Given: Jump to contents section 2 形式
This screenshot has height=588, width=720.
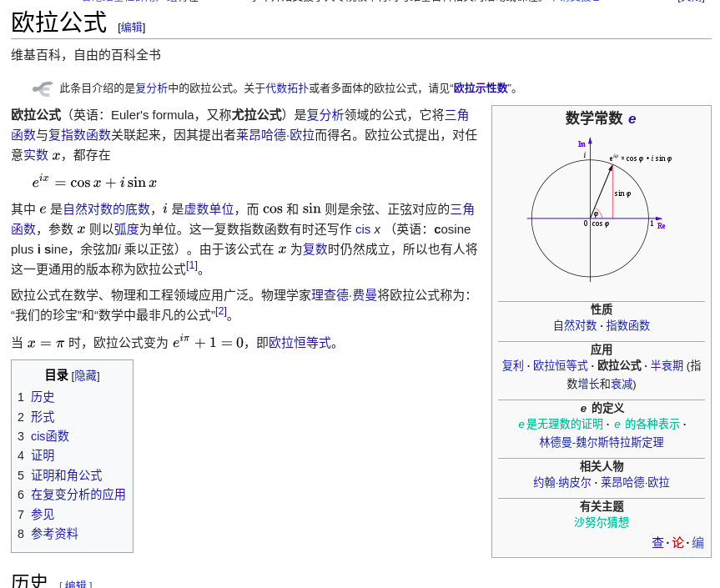Looking at the screenshot, I should pyautogui.click(x=43, y=417).
